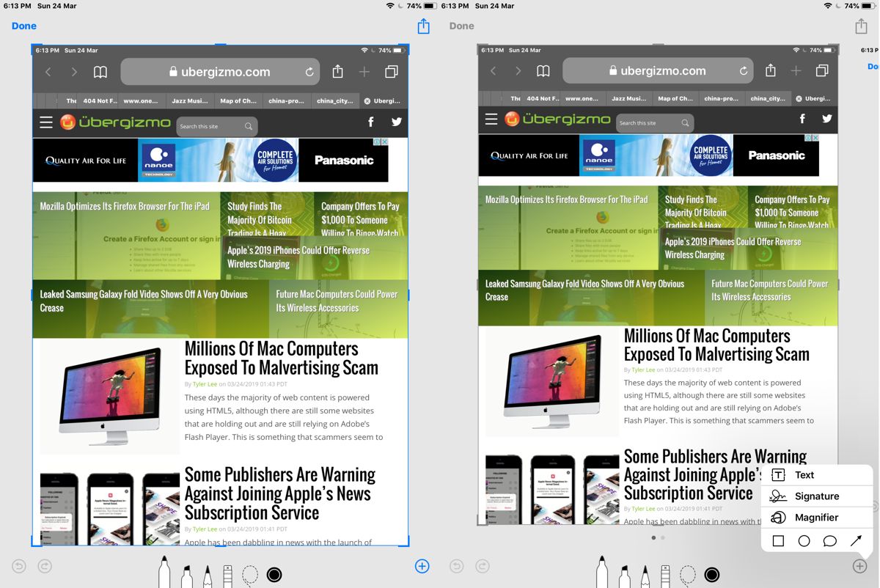This screenshot has width=880, height=588.
Task: Tap the right screenshot preview image
Action: pyautogui.click(x=658, y=284)
